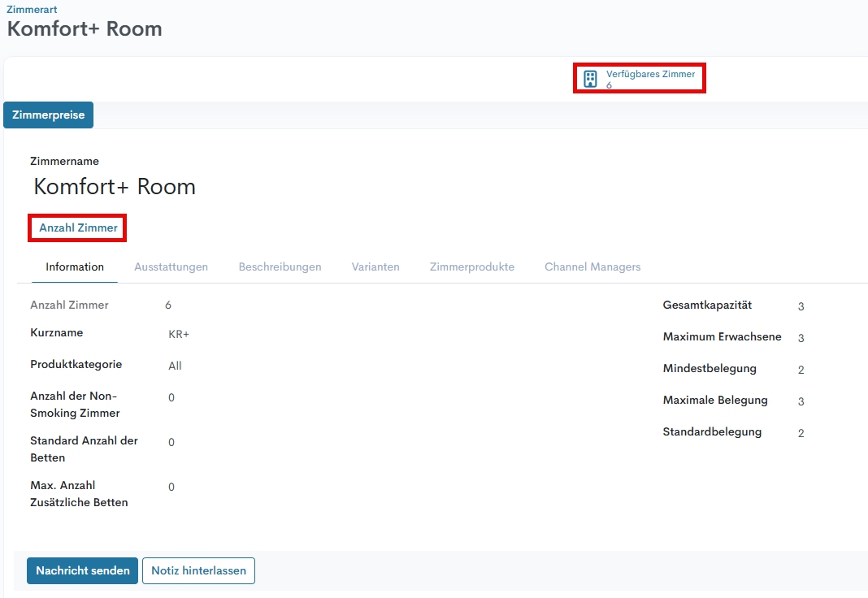Viewport: 868px width, 598px height.
Task: Open the Anzahl Zimmer link
Action: pyautogui.click(x=78, y=228)
